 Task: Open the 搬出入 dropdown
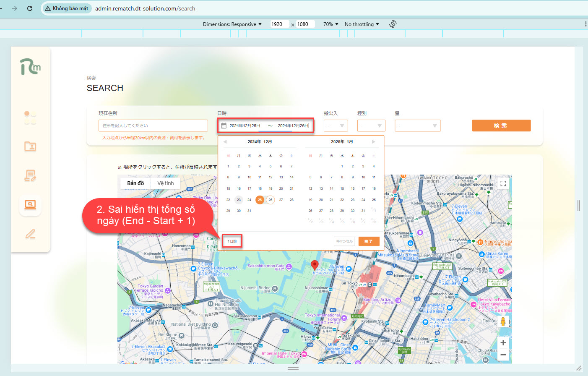(x=336, y=125)
